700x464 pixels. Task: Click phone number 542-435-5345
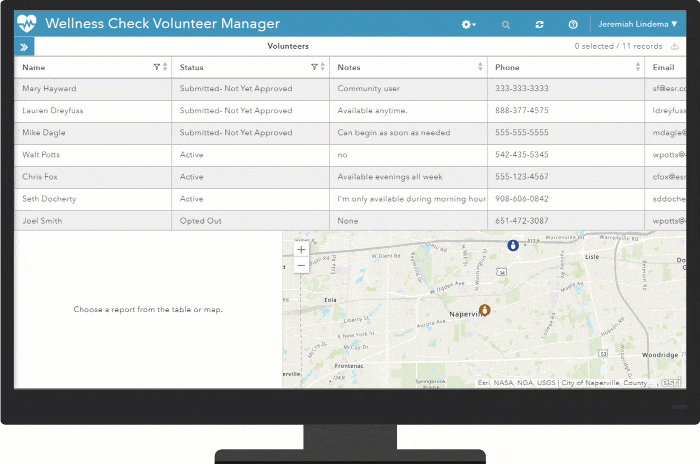(x=521, y=155)
